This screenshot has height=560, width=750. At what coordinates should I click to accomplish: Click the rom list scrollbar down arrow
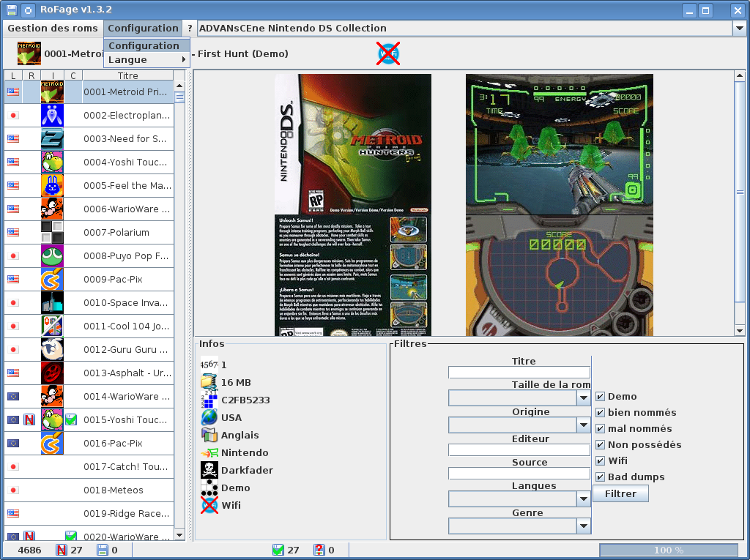click(179, 535)
